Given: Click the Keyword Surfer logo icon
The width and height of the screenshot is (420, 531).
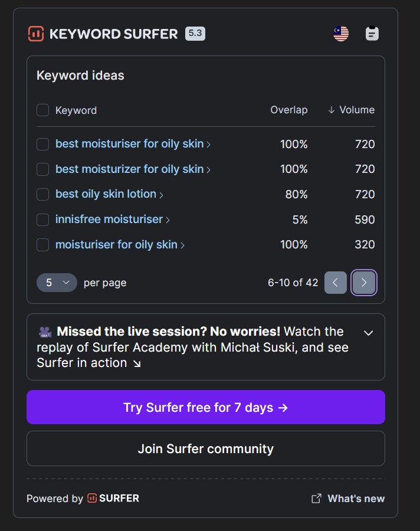Looking at the screenshot, I should [35, 34].
